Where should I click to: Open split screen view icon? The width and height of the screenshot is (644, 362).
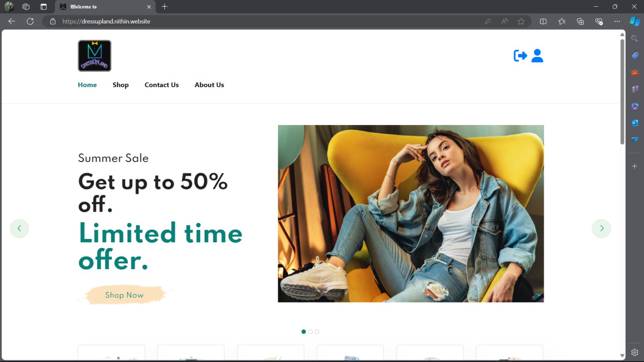tap(543, 21)
